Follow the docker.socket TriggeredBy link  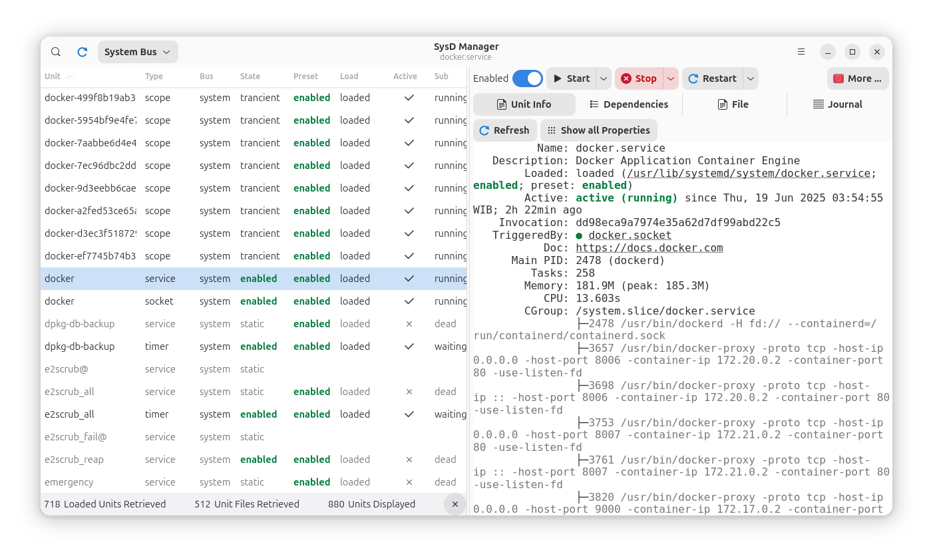pos(630,235)
